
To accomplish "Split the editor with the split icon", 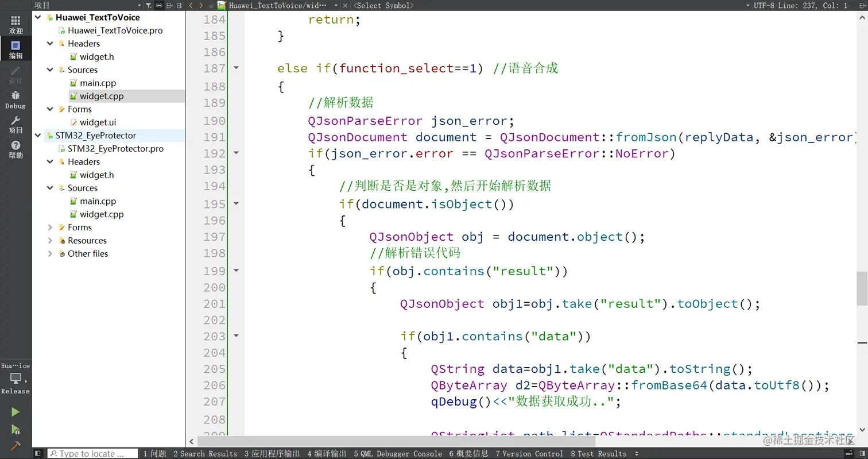I will point(170,5).
